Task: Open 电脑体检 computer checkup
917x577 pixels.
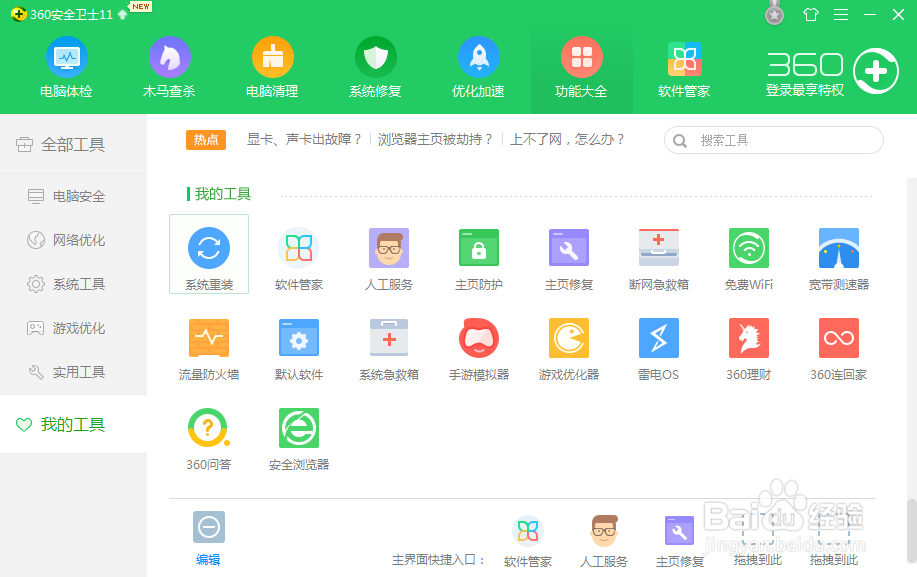Action: pyautogui.click(x=67, y=67)
